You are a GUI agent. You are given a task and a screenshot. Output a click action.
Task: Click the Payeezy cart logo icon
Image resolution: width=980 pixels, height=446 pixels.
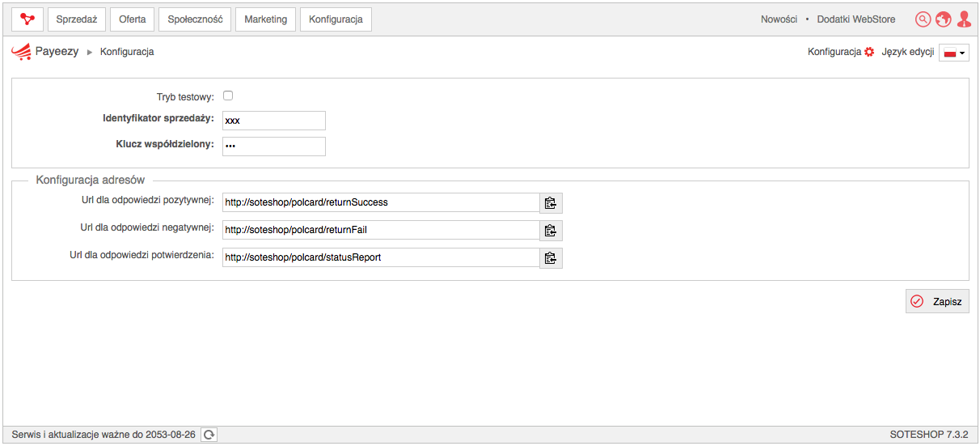click(21, 52)
